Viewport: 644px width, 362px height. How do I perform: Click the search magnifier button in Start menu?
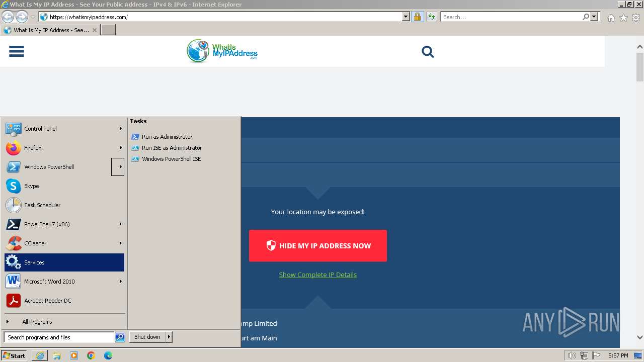pos(120,337)
